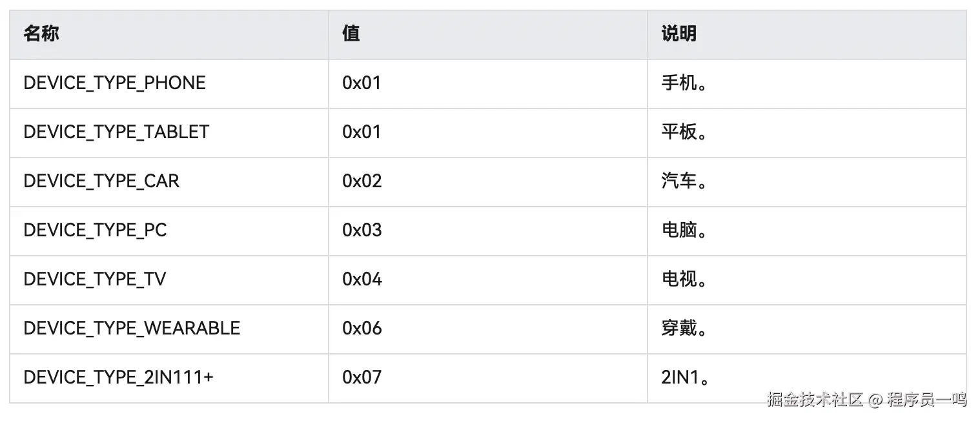Click the 0x06 value cell
The height and width of the screenshot is (421, 980).
(x=362, y=329)
